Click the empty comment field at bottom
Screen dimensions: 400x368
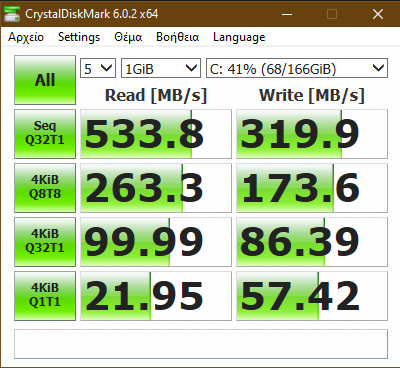click(201, 344)
